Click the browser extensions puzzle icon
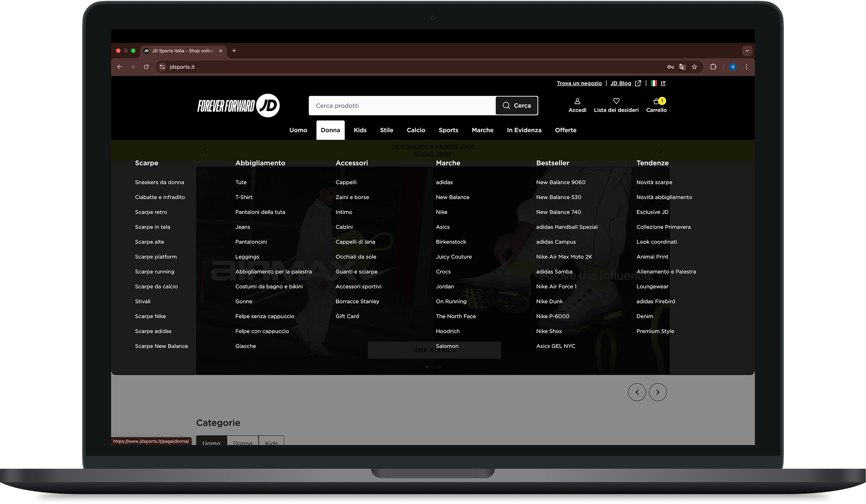Image resolution: width=866 pixels, height=504 pixels. pos(714,67)
